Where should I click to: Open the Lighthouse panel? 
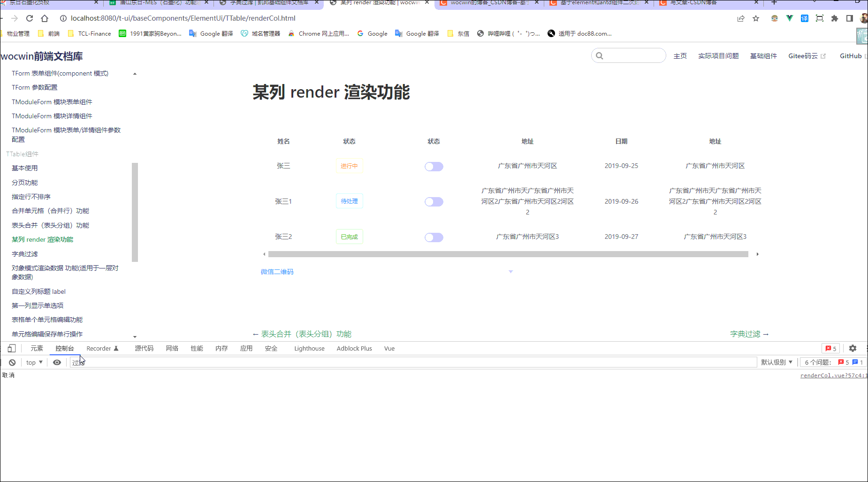pyautogui.click(x=309, y=348)
